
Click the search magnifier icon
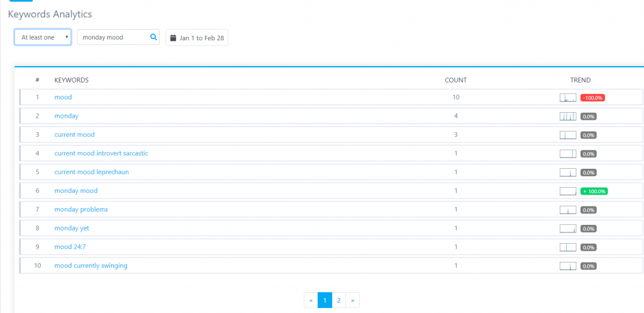[x=153, y=37]
